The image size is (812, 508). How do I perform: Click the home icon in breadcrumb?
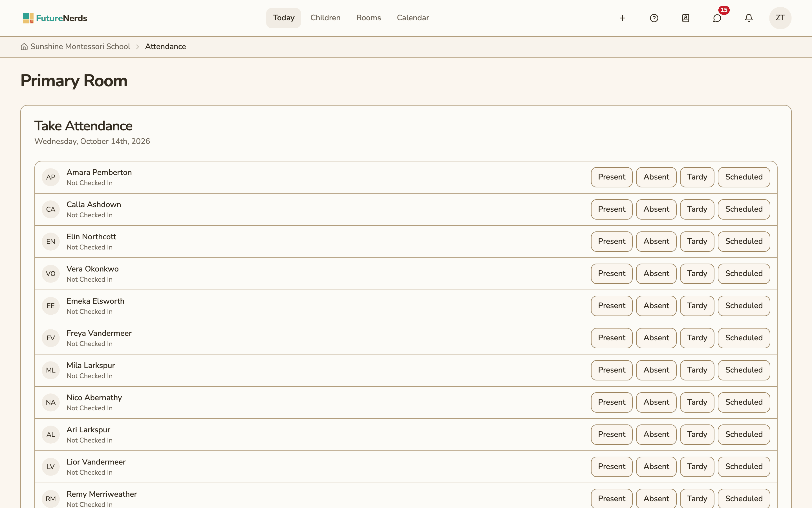tap(24, 47)
